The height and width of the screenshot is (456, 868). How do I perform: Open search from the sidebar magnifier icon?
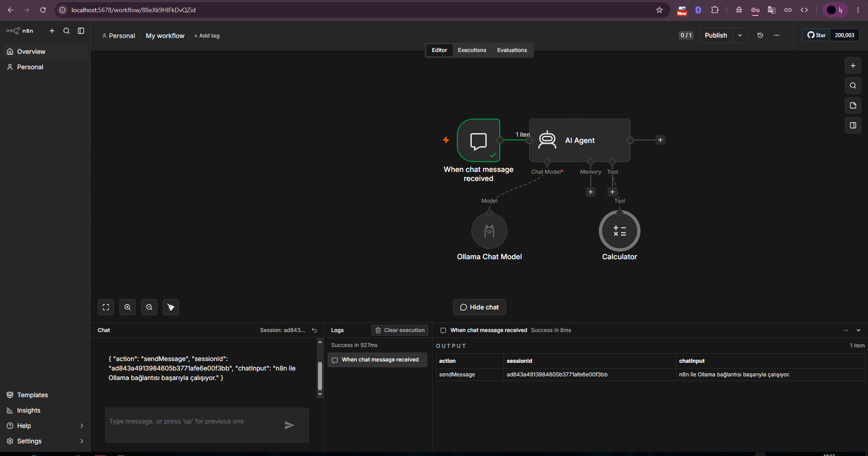(66, 31)
